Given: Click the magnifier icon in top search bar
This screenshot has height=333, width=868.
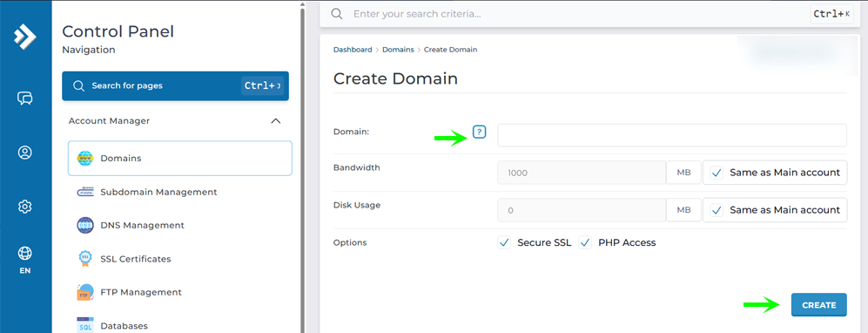Looking at the screenshot, I should click(x=337, y=13).
